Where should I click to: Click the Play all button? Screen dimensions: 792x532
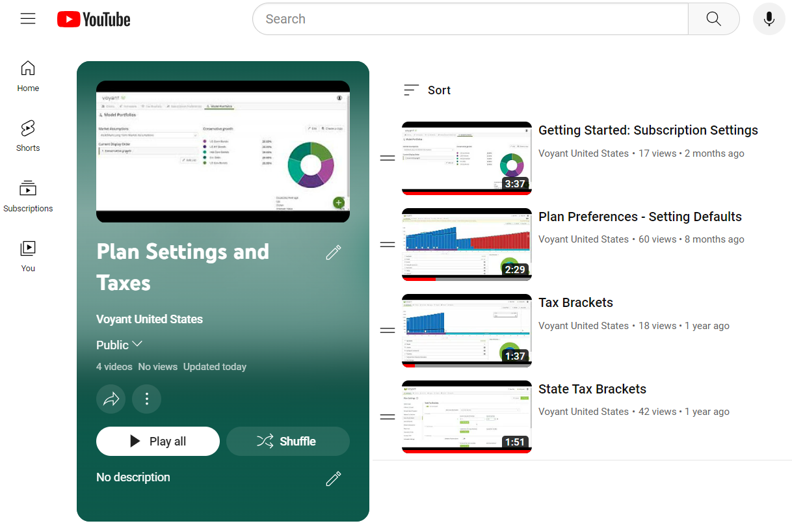point(158,441)
